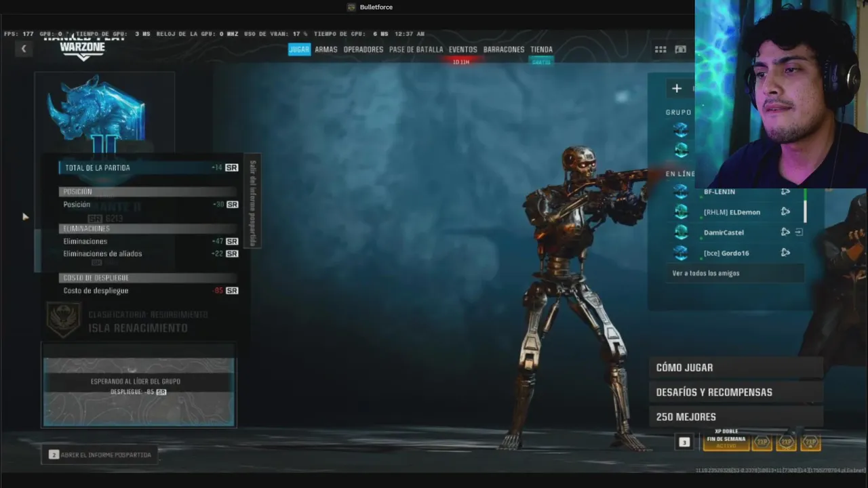Invite BF-LENIN using the invite icon
Image resolution: width=868 pixels, height=488 pixels.
[785, 192]
